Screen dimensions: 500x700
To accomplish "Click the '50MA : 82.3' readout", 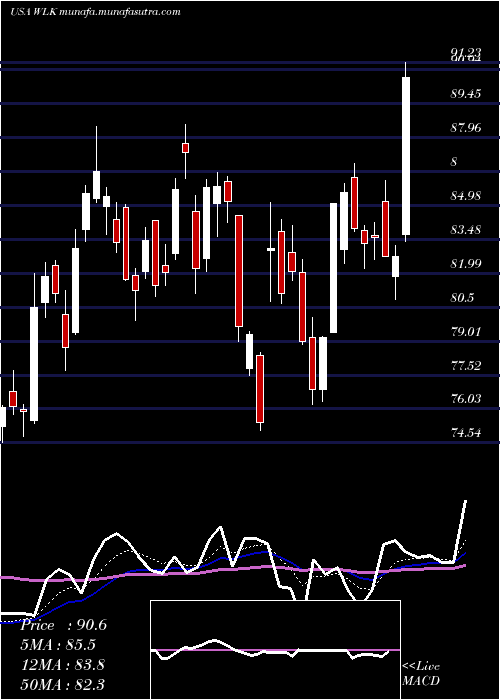I will tap(63, 684).
